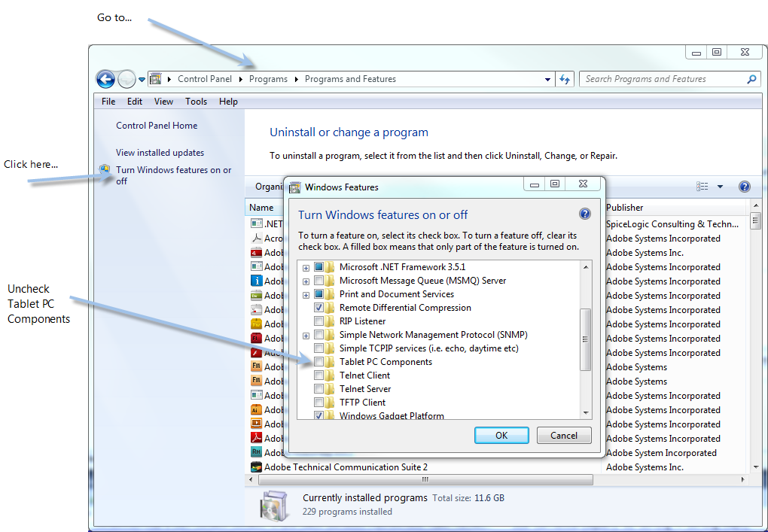Select Control Panel in the address breadcrumb

tap(204, 79)
